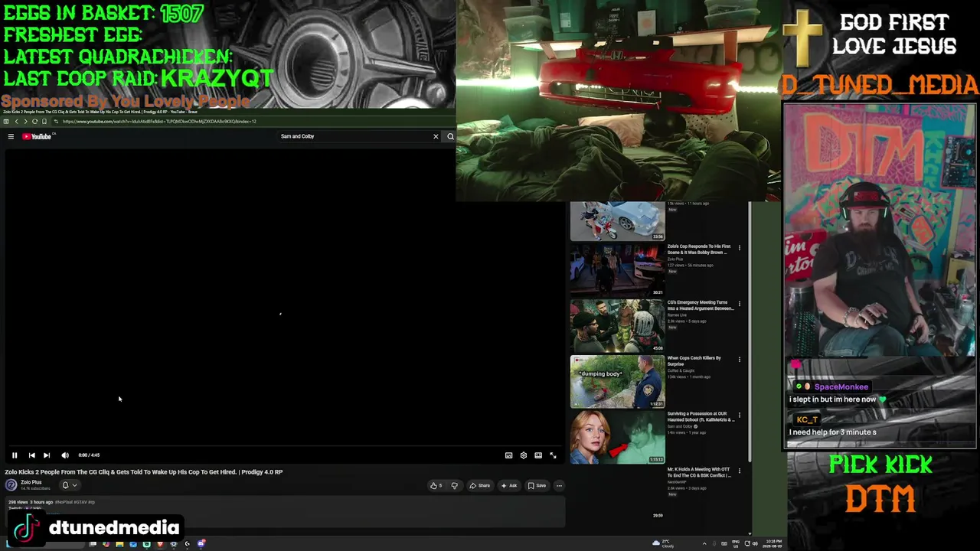Pause the YouTube video
Viewport: 980px width, 551px height.
coord(15,455)
